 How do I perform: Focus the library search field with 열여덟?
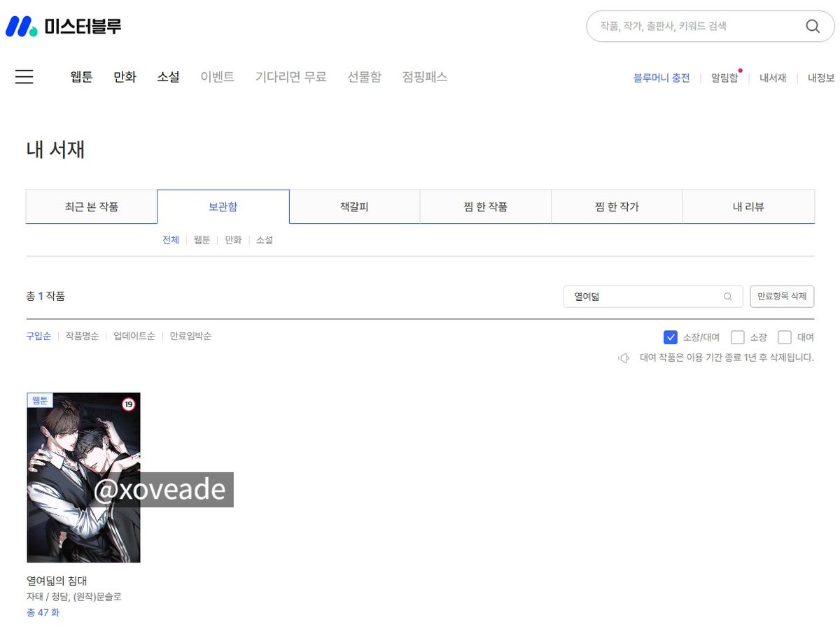pyautogui.click(x=653, y=297)
